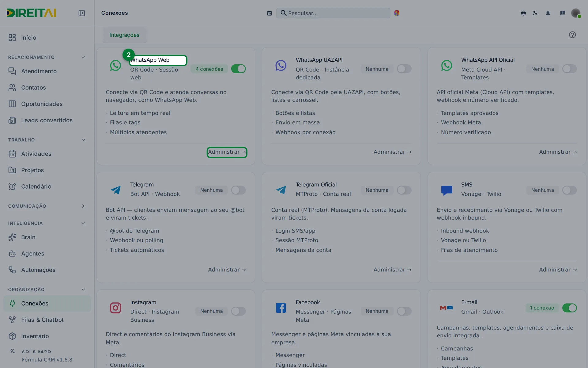The height and width of the screenshot is (368, 588).
Task: Open the language globe icon
Action: [523, 13]
